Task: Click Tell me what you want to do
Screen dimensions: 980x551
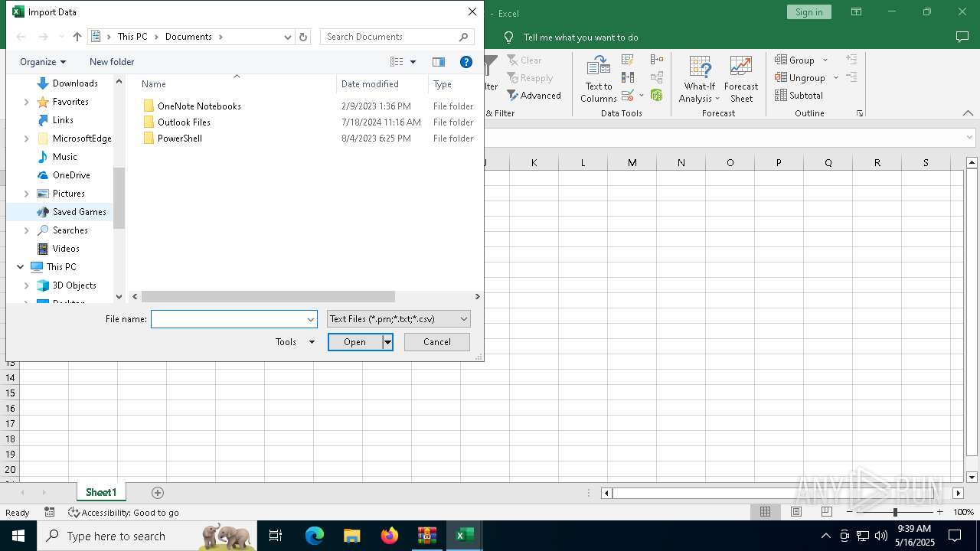Action: (x=580, y=37)
